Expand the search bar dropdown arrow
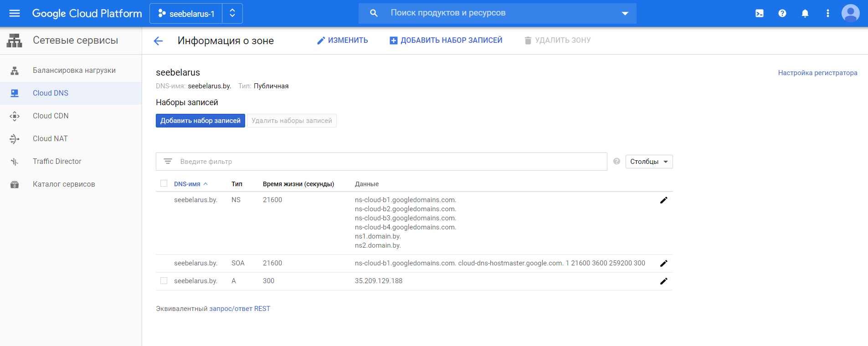Viewport: 868px width, 346px height. tap(625, 14)
